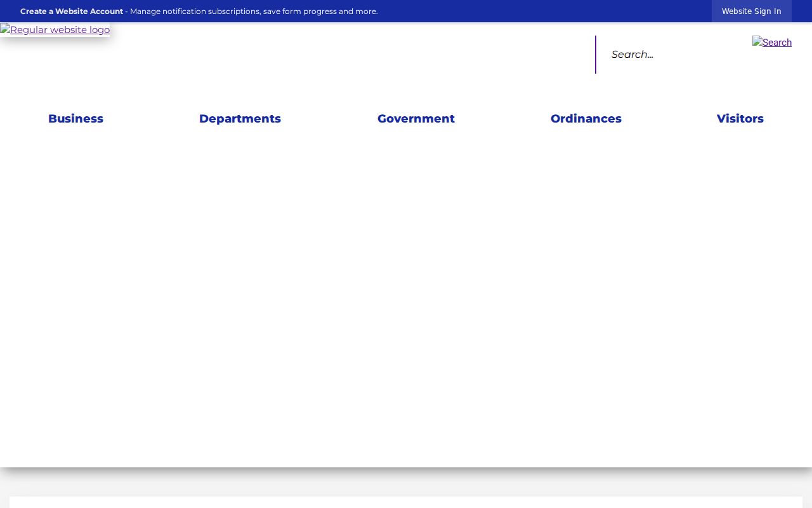Open the Visitors menu
The height and width of the screenshot is (508, 812).
[x=740, y=119]
